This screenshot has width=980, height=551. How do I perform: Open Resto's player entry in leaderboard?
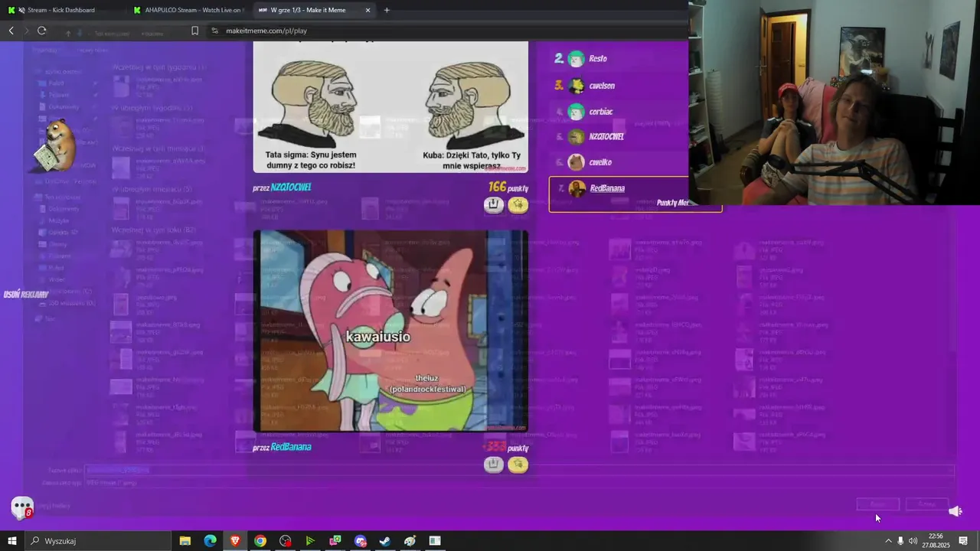point(619,59)
